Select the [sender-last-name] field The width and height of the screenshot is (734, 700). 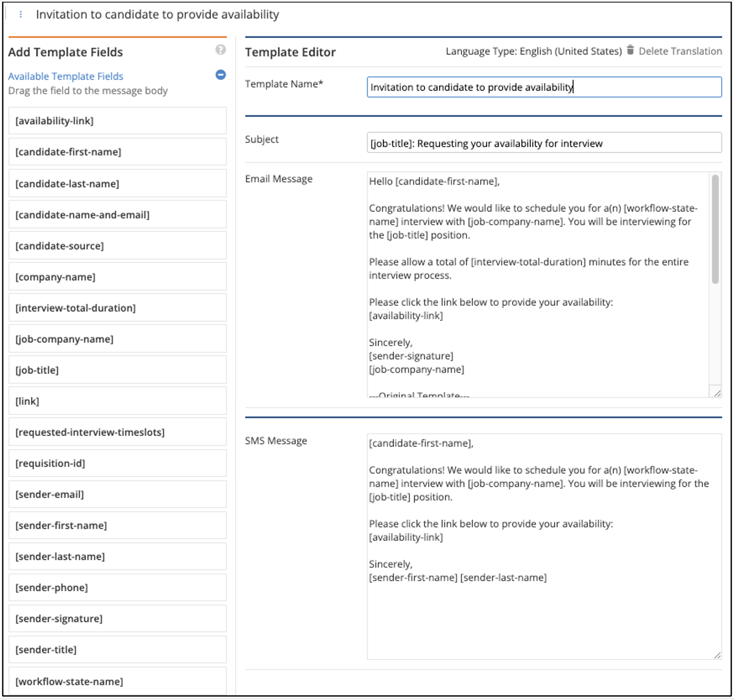click(118, 556)
